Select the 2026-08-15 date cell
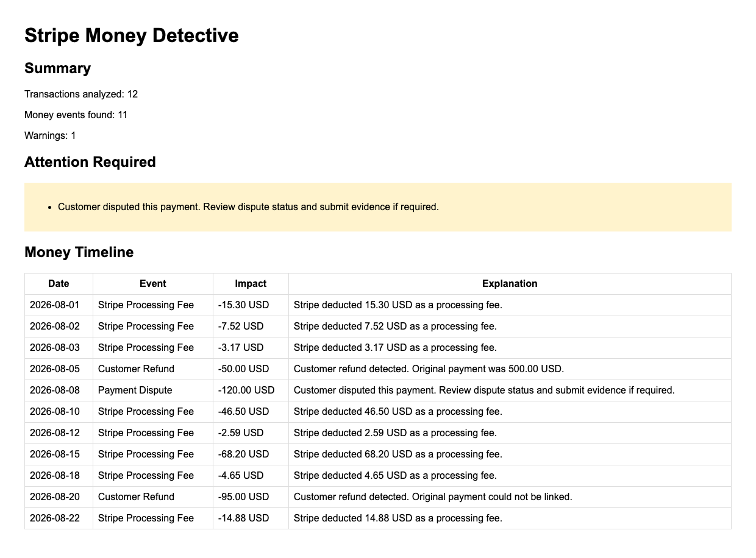Screen dimensions: 756x558 click(59, 454)
